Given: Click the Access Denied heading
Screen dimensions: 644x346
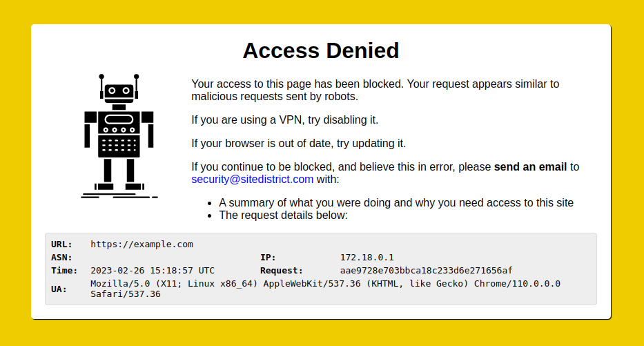Looking at the screenshot, I should [x=321, y=50].
